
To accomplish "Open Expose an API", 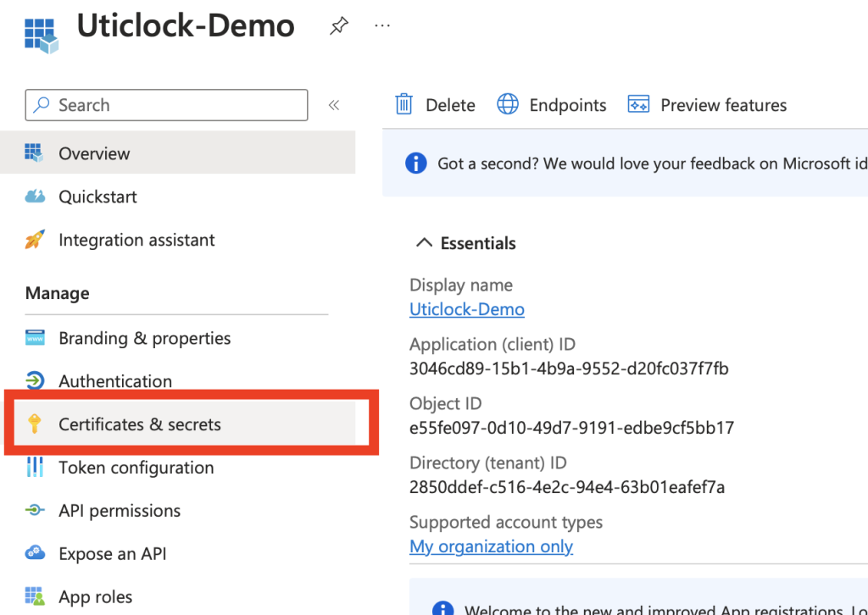I will coord(113,554).
